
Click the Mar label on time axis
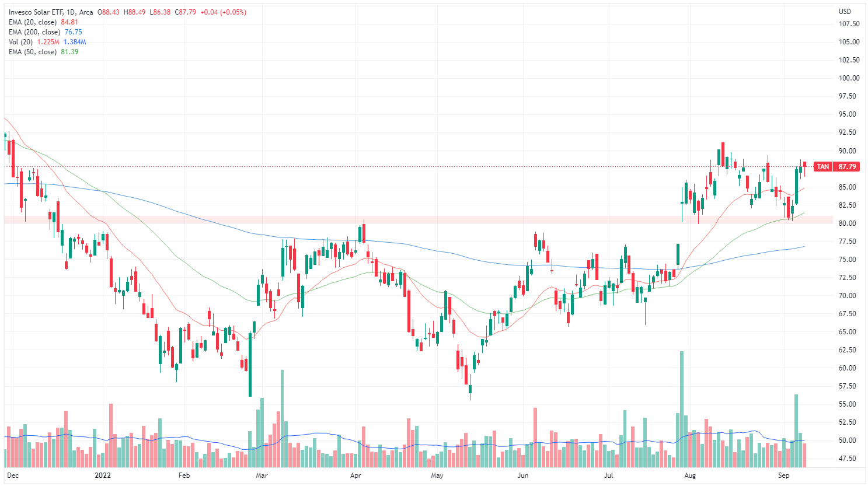262,475
